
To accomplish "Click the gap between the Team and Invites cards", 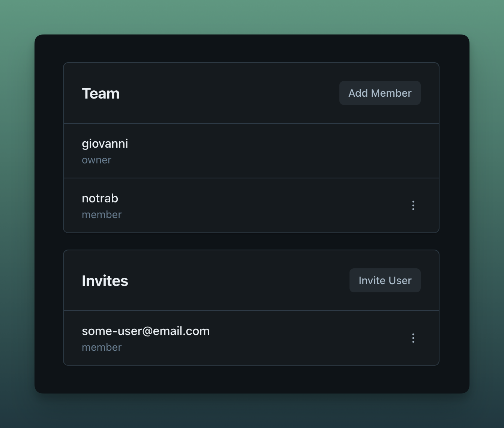I will pos(251,241).
